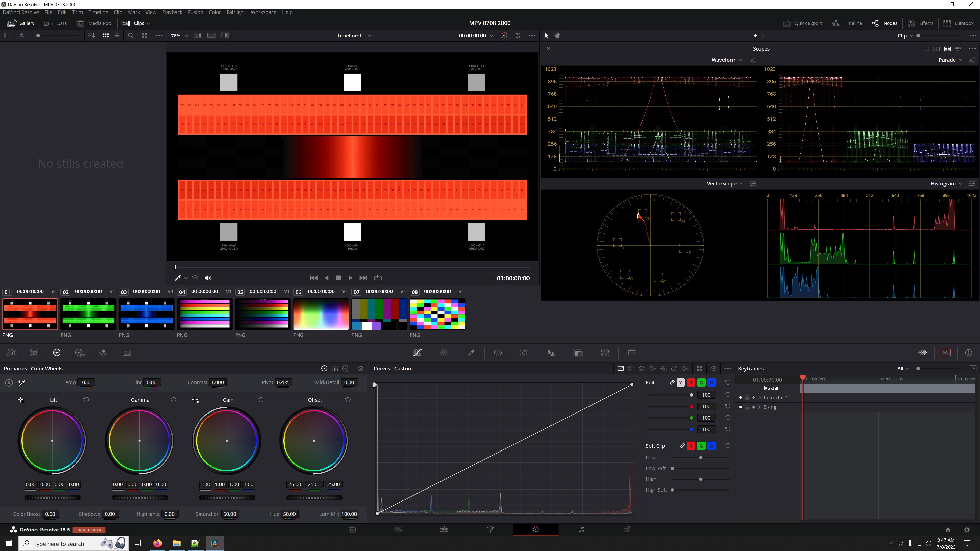Open the Blur palette

[x=551, y=353]
